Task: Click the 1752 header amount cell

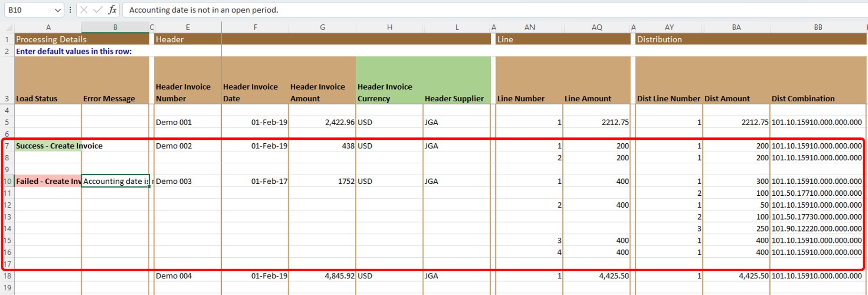Action: coord(322,181)
